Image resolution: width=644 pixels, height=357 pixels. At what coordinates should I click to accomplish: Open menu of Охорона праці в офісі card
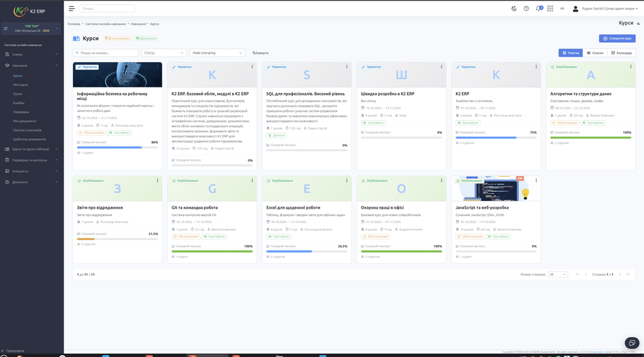click(441, 180)
